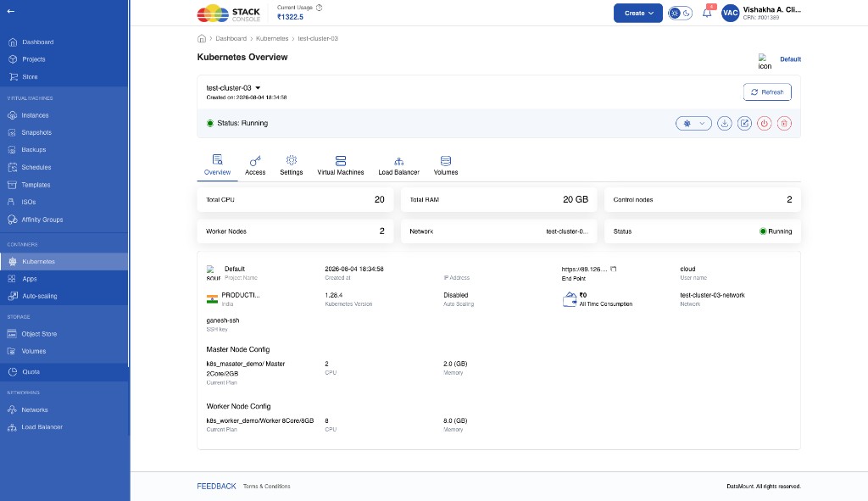This screenshot has height=501, width=868.
Task: Click Kubernetes version 1.28.4
Action: pyautogui.click(x=334, y=295)
